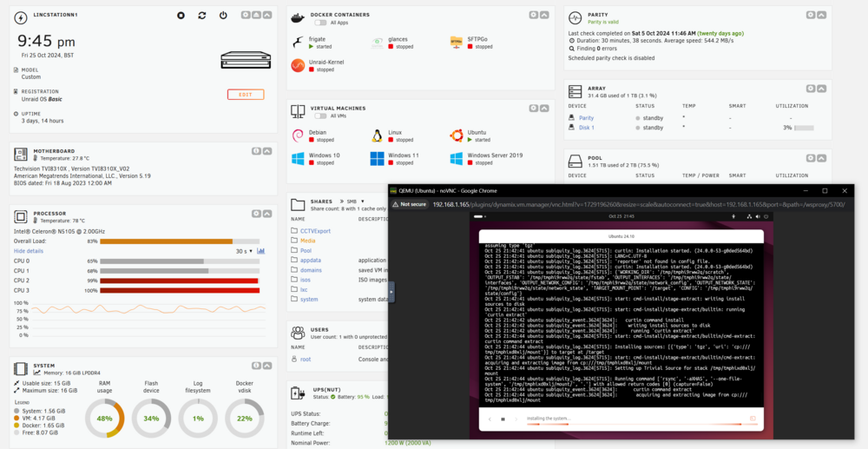Click the Not secure badge in Chrome
The width and height of the screenshot is (868, 449).
(x=411, y=204)
